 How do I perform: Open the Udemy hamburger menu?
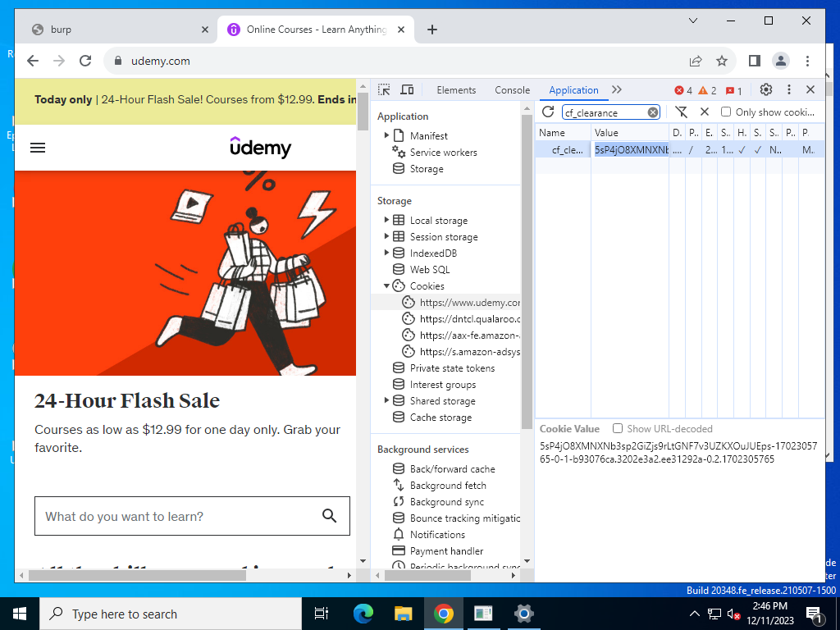pyautogui.click(x=38, y=148)
